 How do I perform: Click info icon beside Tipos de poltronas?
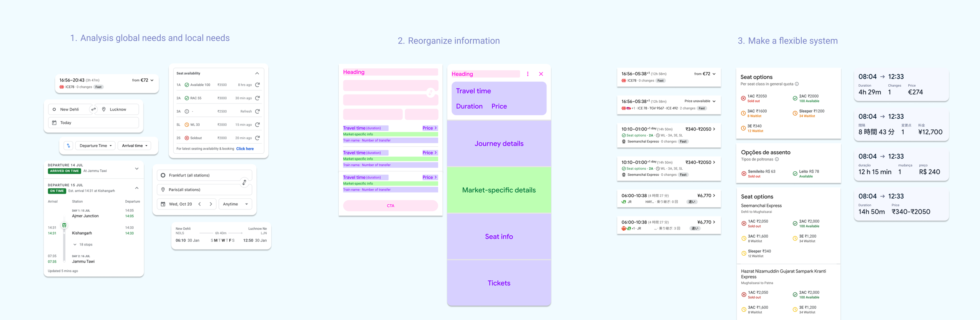[x=777, y=159]
